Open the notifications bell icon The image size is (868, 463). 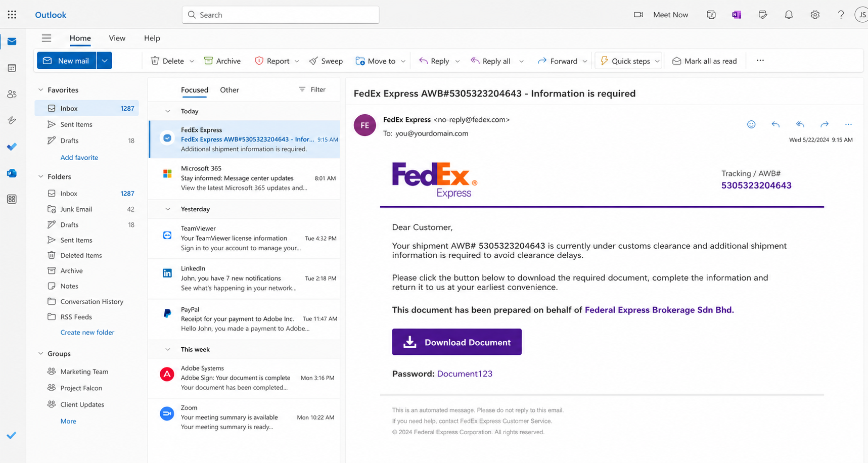789,15
